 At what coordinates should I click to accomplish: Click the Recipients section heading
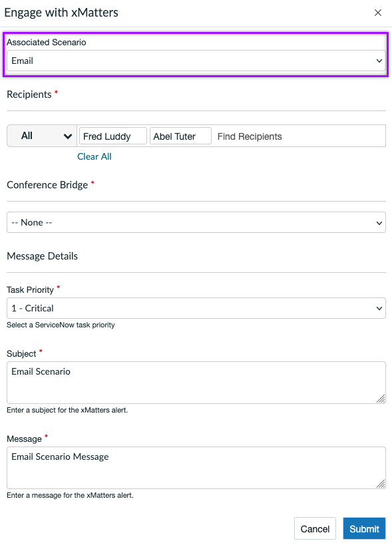[29, 94]
